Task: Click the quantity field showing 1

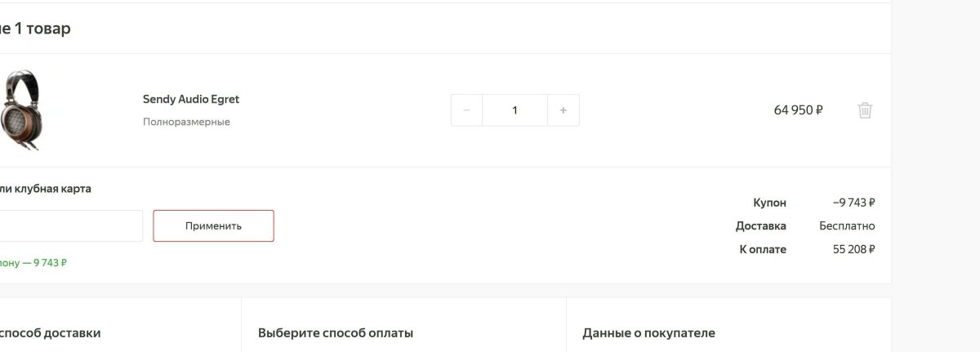Action: [514, 110]
